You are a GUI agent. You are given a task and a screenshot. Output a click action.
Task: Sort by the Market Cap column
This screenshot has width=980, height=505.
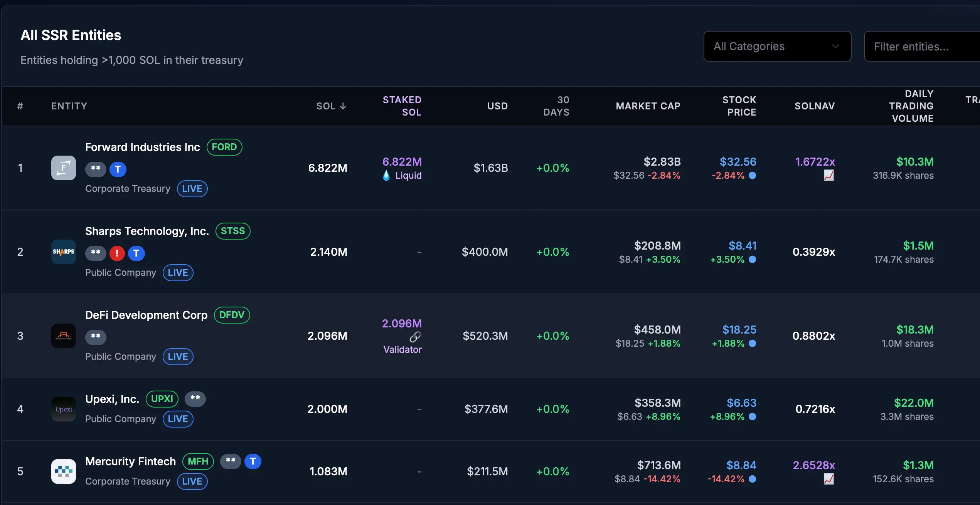[x=648, y=106]
